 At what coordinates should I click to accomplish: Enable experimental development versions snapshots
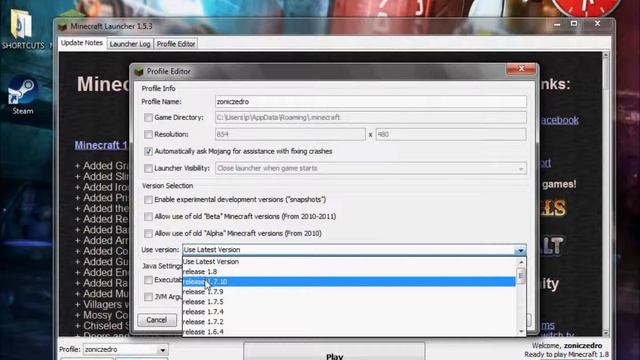coord(148,200)
